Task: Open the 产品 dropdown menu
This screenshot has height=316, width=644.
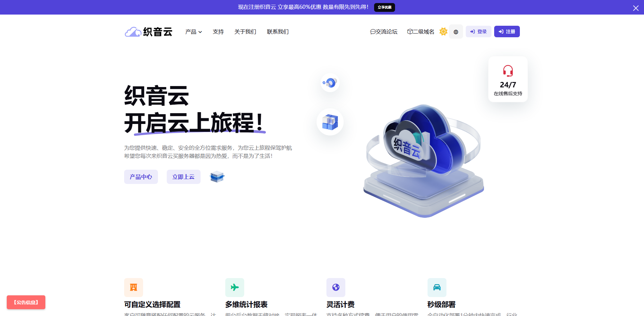Action: point(193,31)
